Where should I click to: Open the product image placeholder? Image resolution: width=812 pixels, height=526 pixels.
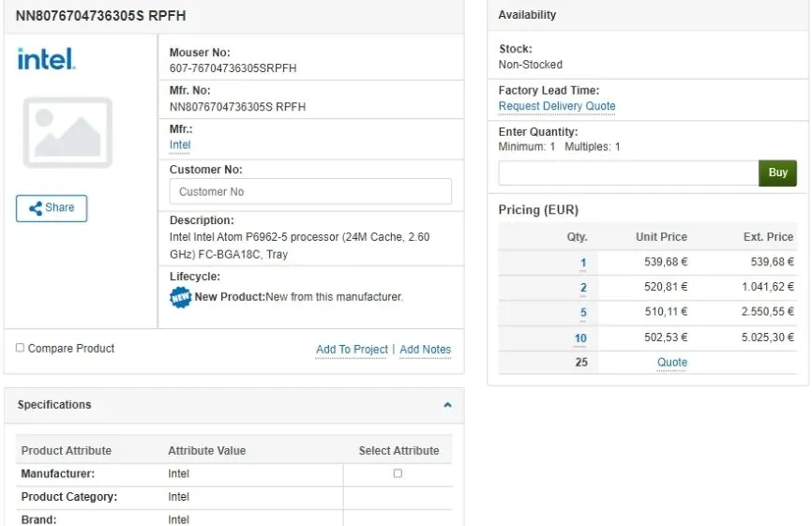[x=68, y=132]
